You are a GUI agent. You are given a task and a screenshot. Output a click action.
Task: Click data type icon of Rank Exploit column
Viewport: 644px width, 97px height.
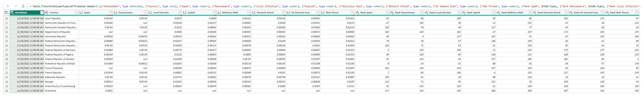coord(464,12)
